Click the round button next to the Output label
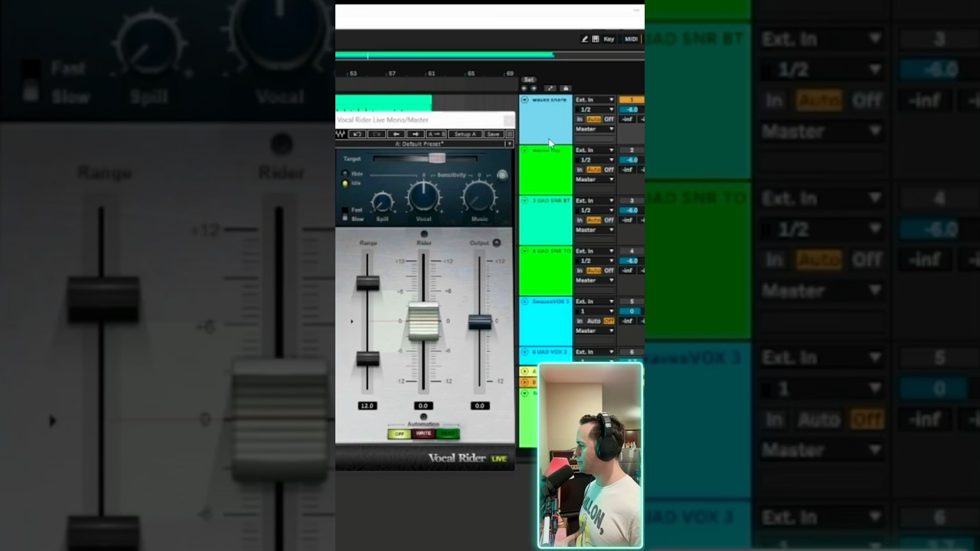The width and height of the screenshot is (980, 551). (x=496, y=243)
